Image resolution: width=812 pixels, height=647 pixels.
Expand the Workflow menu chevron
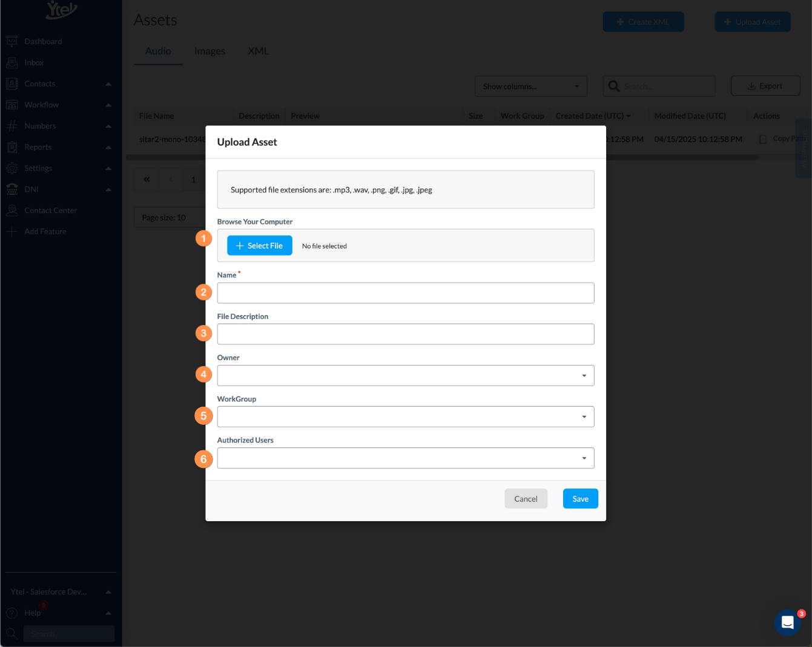pyautogui.click(x=108, y=105)
